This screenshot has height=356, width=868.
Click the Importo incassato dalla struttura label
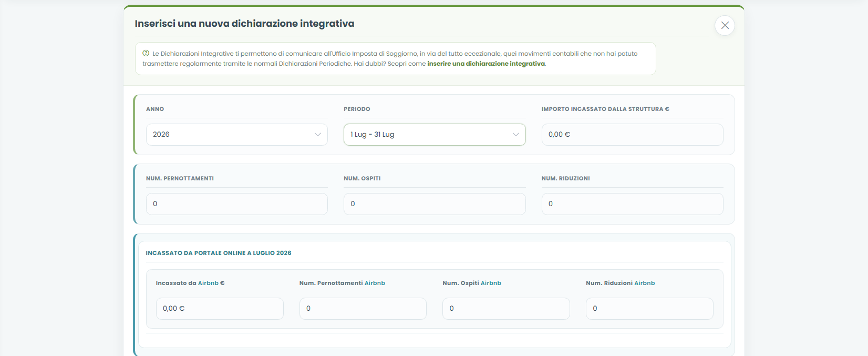pyautogui.click(x=605, y=109)
